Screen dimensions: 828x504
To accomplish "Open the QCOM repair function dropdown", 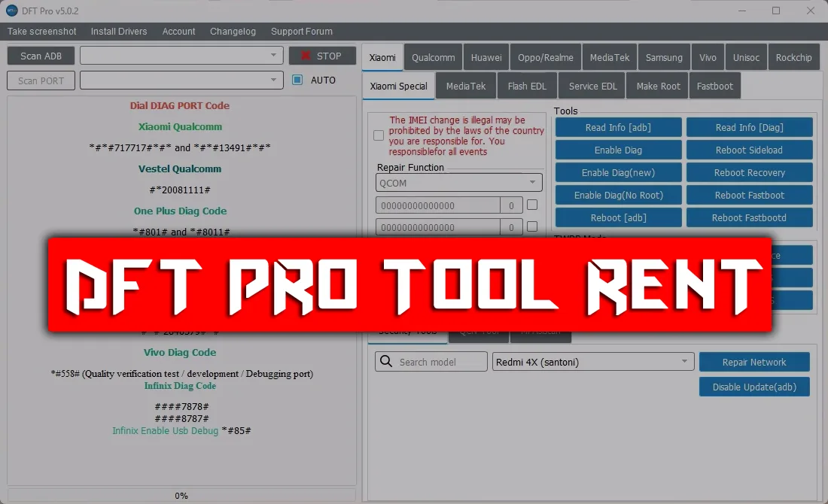I will (533, 182).
